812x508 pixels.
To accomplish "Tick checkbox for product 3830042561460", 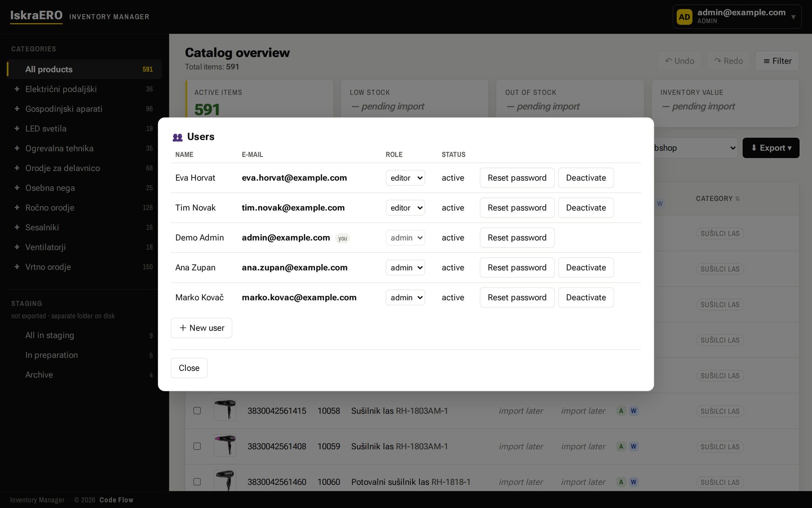I will pyautogui.click(x=197, y=482).
